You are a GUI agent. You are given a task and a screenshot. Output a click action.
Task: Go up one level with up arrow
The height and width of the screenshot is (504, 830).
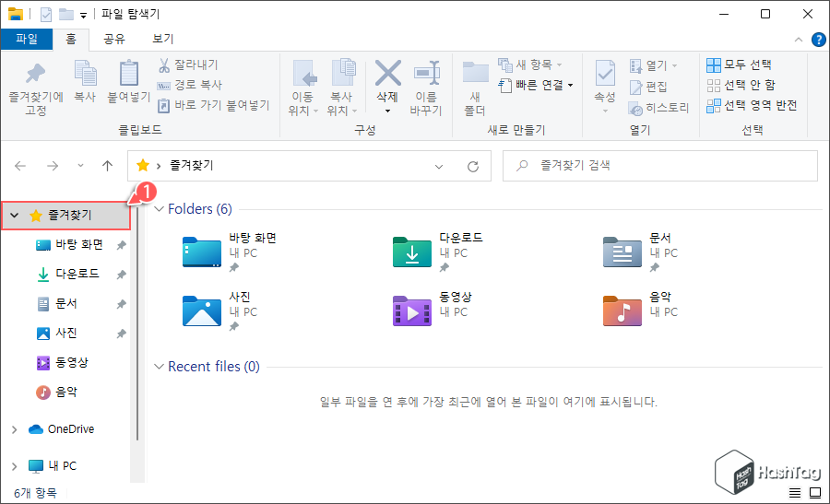(108, 166)
